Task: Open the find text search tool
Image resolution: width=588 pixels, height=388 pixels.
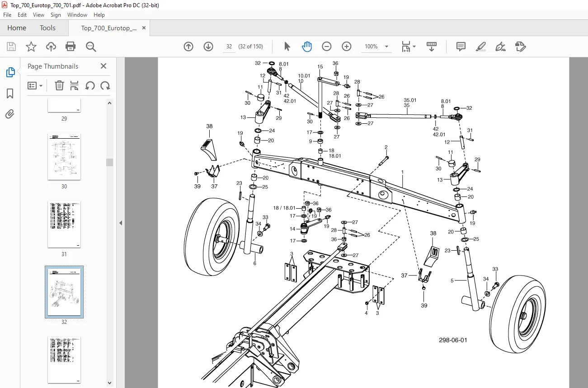Action: (x=91, y=47)
